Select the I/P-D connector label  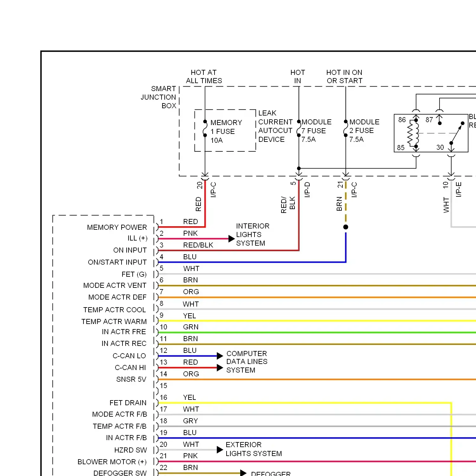(x=307, y=189)
